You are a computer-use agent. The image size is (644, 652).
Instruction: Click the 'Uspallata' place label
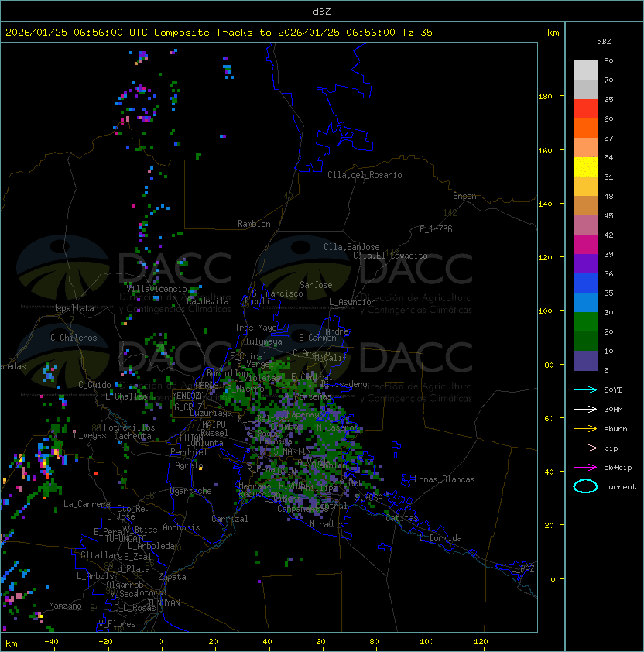tap(74, 308)
